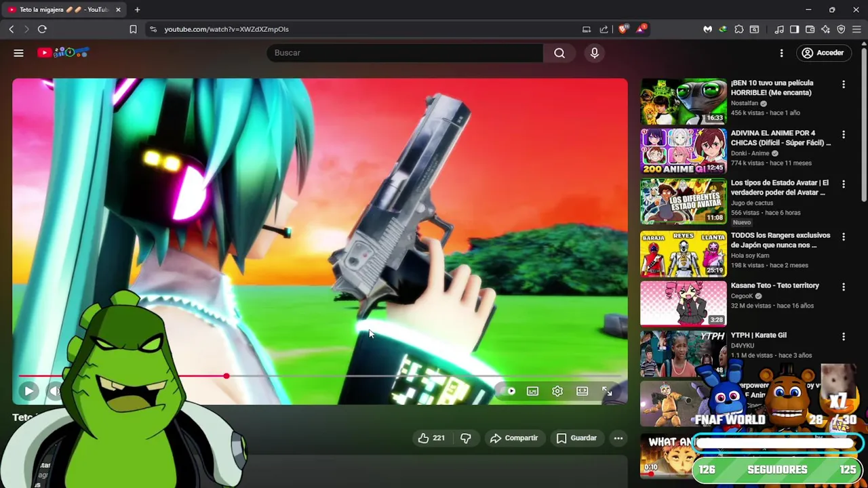Image resolution: width=868 pixels, height=488 pixels.
Task: Close the Teto la migajera tab
Action: (x=118, y=9)
